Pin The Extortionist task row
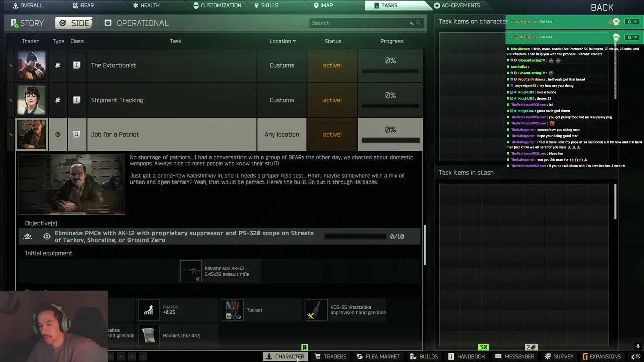The image size is (644, 362). point(11,65)
